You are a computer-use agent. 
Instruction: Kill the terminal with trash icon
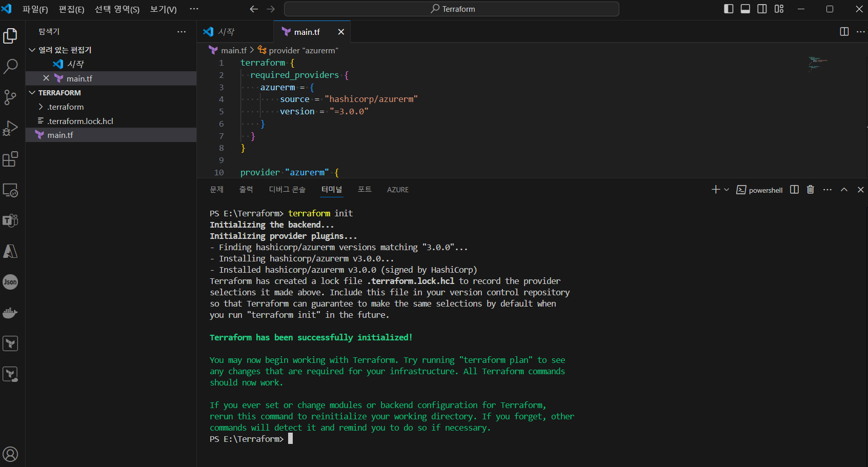(811, 190)
